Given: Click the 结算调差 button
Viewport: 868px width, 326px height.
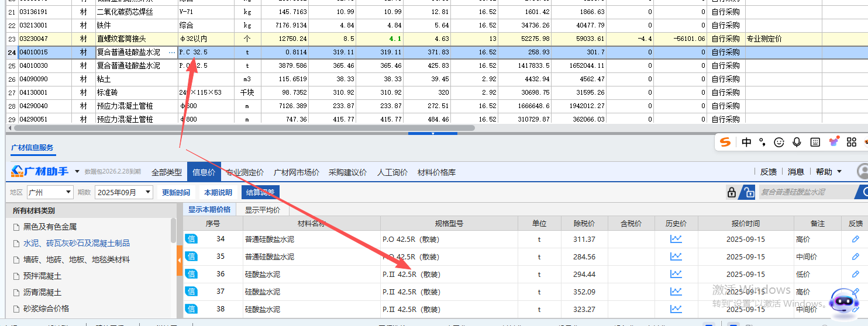Looking at the screenshot, I should tap(261, 192).
